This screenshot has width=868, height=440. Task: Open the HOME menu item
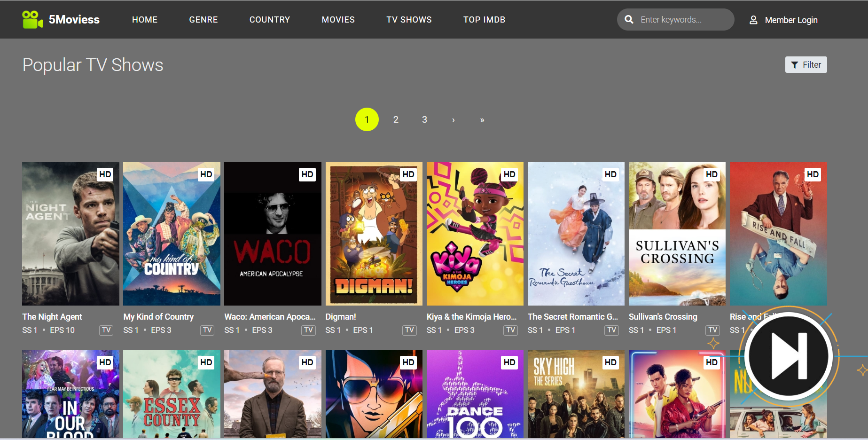pyautogui.click(x=145, y=20)
